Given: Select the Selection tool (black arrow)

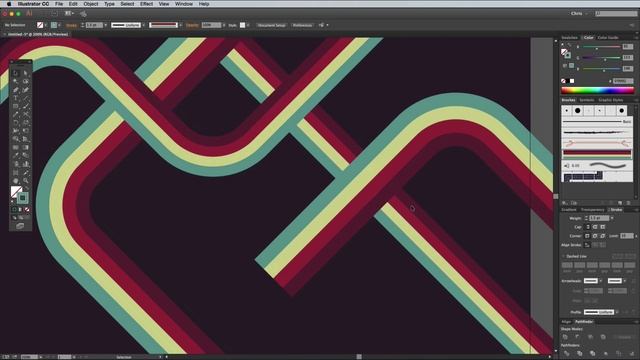Looking at the screenshot, I should coord(15,73).
